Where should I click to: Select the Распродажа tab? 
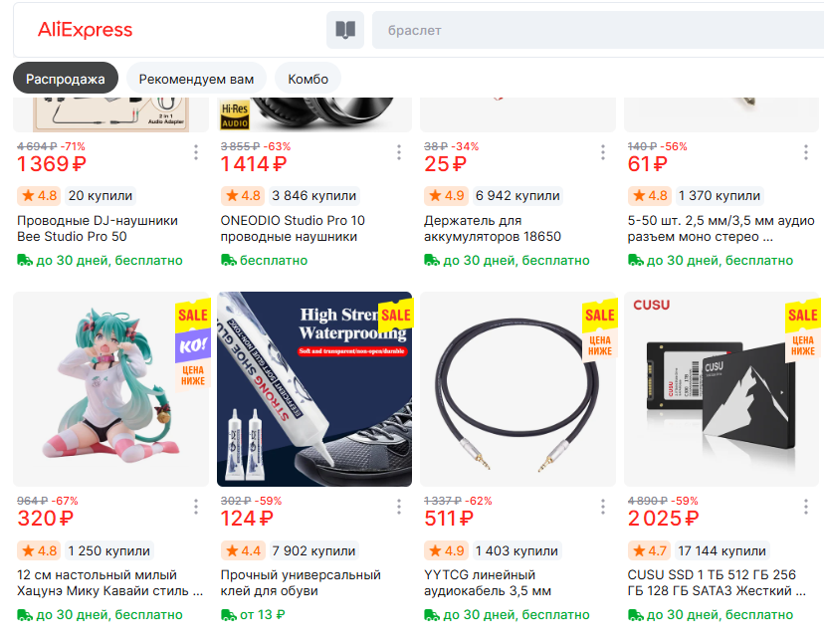coord(66,79)
